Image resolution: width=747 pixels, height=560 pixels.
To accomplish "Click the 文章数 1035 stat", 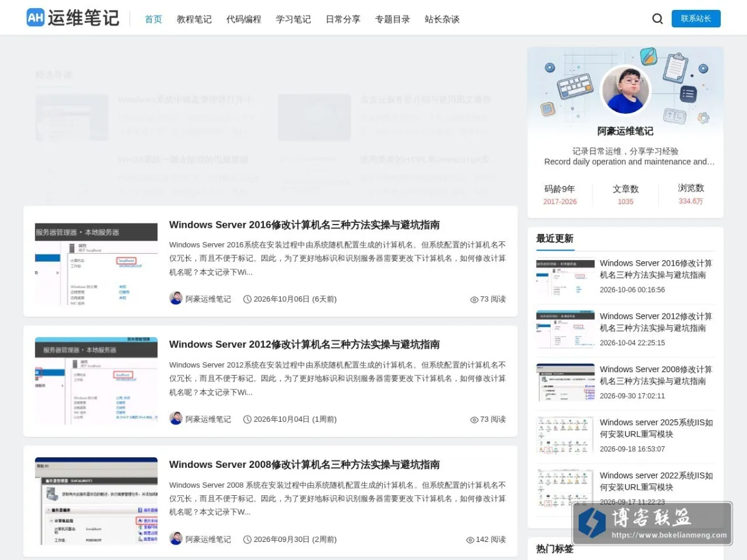I will click(626, 194).
